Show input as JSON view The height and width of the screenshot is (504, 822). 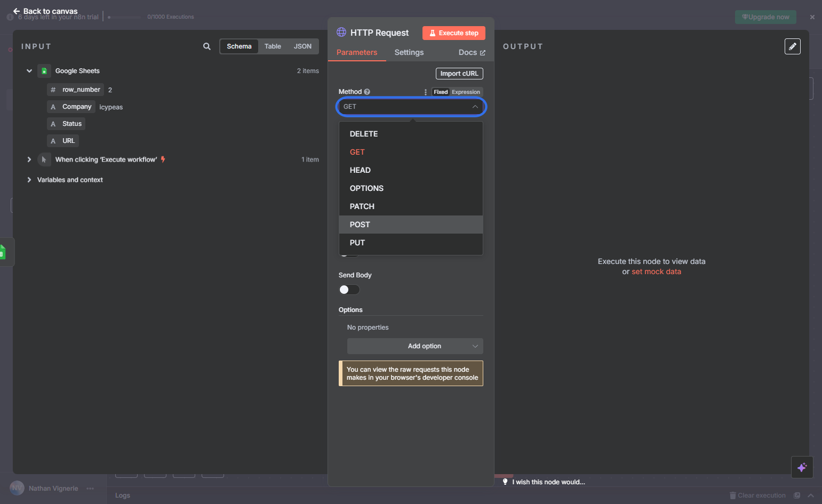(302, 46)
